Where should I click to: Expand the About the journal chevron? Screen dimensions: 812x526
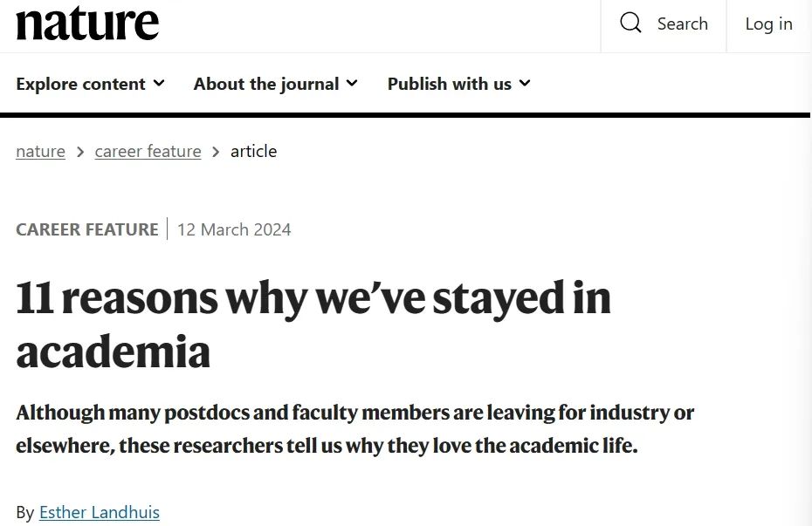[352, 83]
